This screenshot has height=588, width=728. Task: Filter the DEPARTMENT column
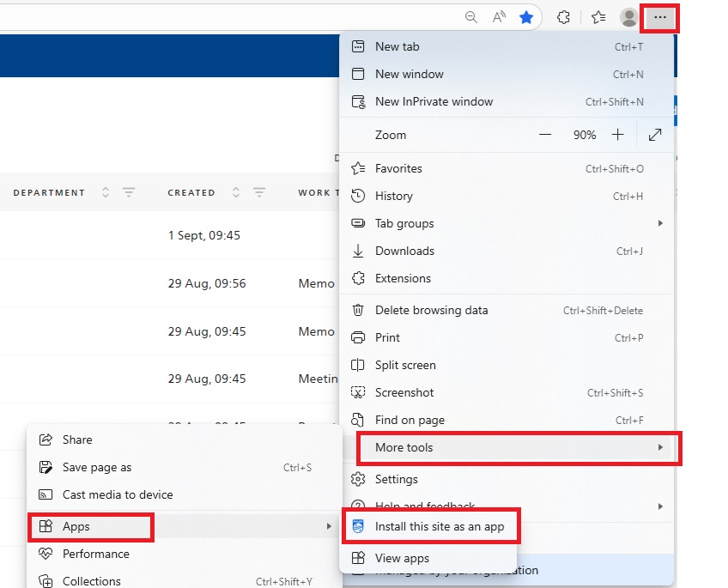tap(129, 192)
